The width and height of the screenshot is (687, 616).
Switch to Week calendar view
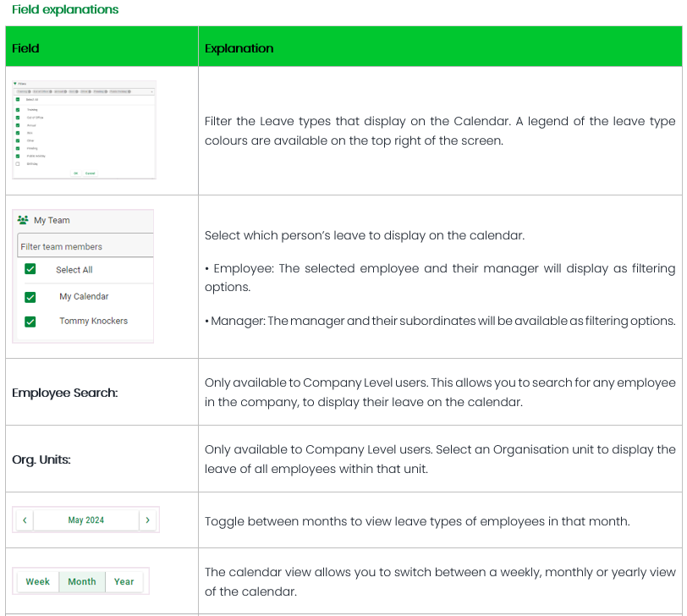tap(38, 581)
